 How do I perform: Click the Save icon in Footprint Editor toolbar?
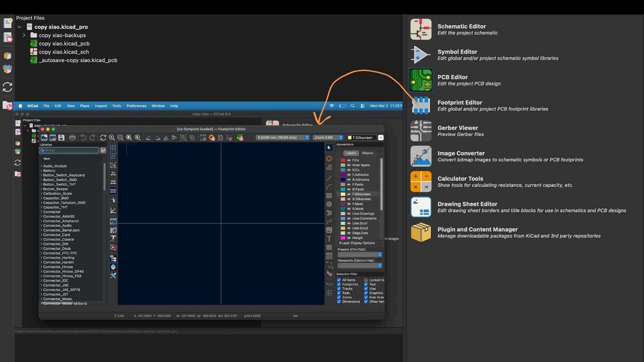pyautogui.click(x=61, y=138)
